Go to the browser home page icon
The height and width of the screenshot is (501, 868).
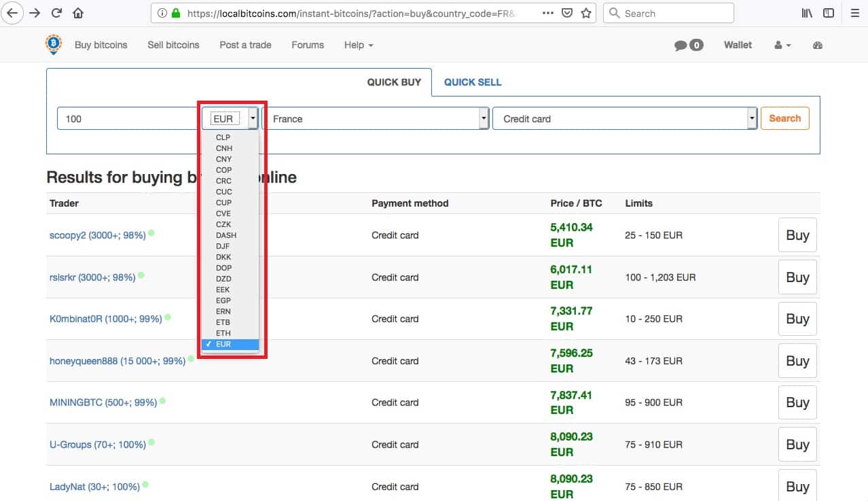click(78, 13)
